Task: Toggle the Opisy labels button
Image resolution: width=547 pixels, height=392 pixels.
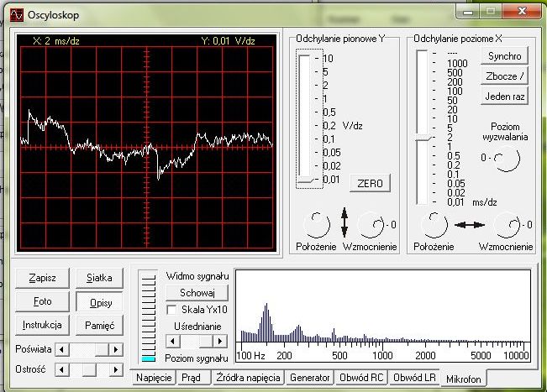Action: [x=98, y=301]
